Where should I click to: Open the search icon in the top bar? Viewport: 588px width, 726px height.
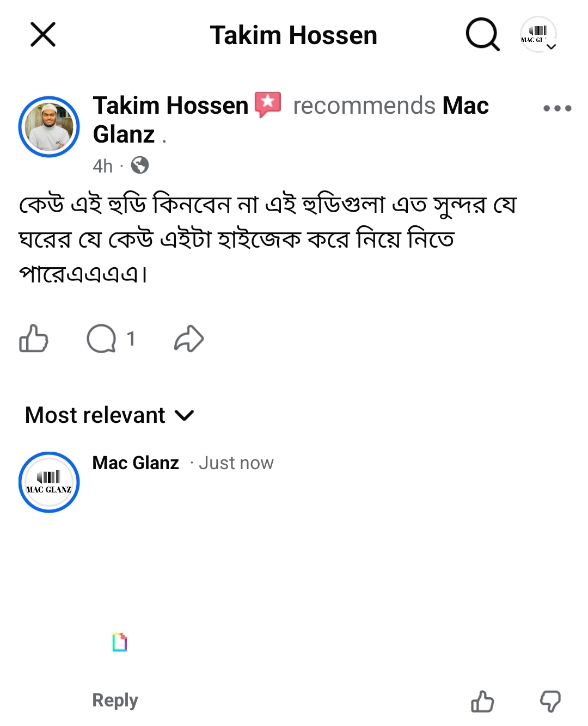[481, 35]
